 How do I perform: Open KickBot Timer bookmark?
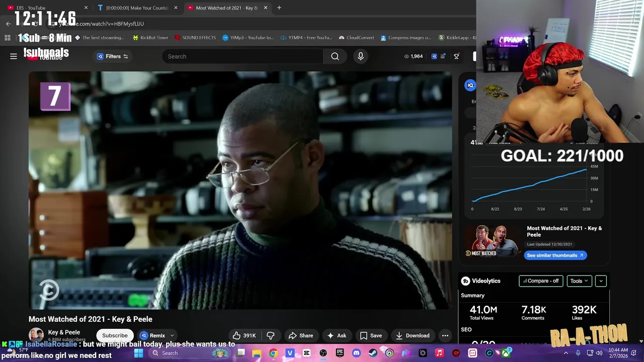[150, 38]
